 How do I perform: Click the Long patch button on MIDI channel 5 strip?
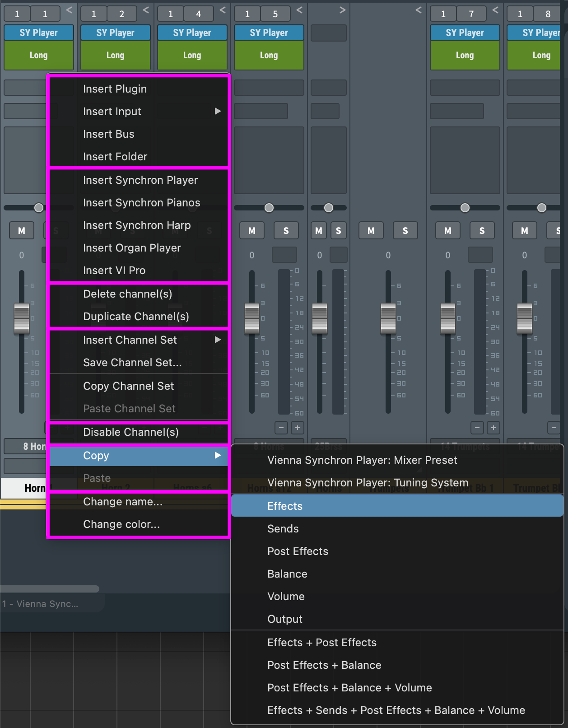(x=269, y=56)
